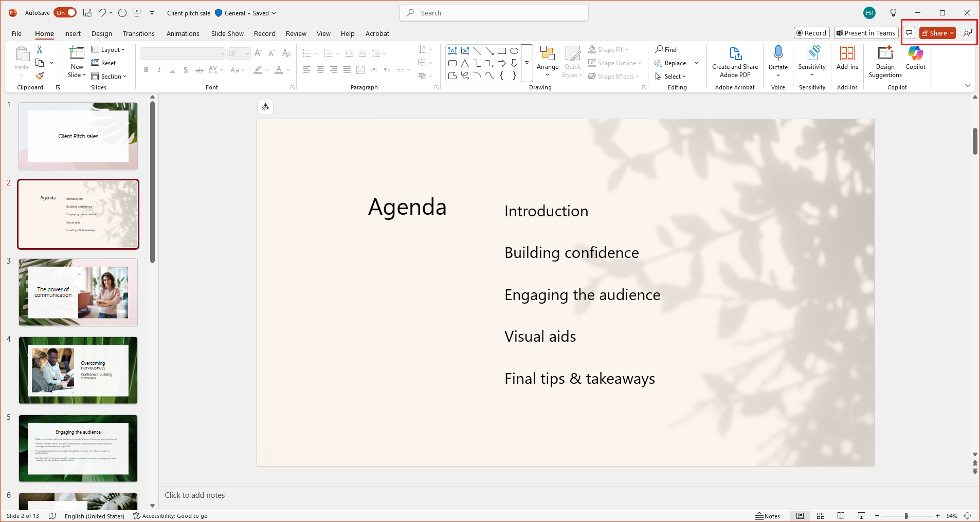Expand the Shape Fill menu

pos(609,49)
